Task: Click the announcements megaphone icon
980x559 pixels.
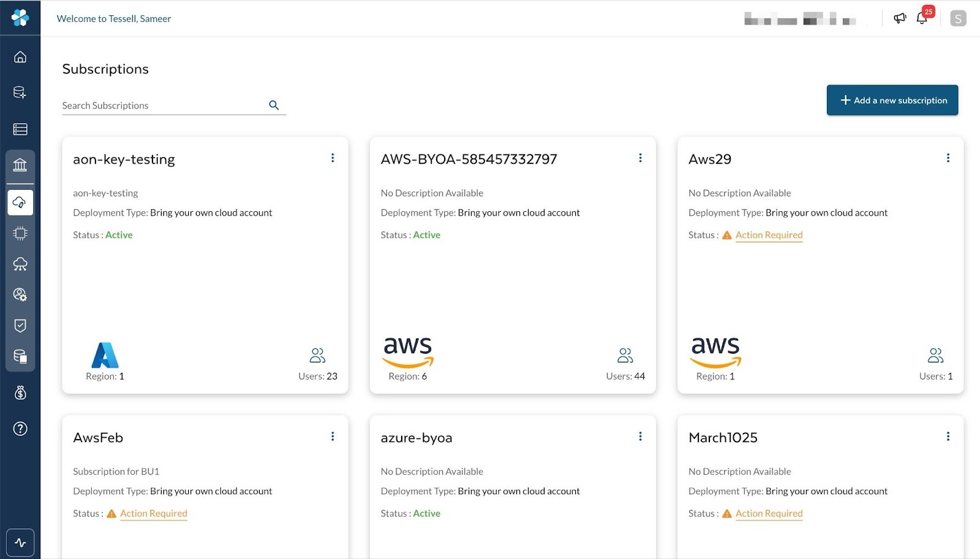Action: coord(899,18)
